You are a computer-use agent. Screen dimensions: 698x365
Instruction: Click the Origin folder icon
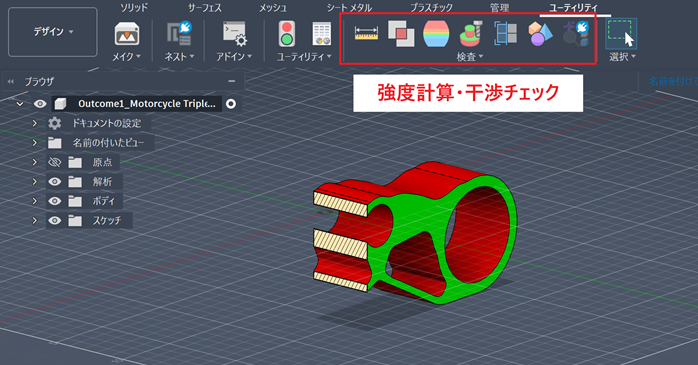[x=75, y=162]
